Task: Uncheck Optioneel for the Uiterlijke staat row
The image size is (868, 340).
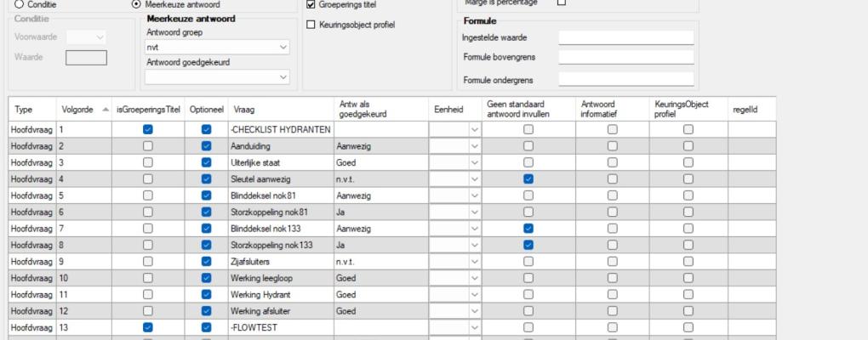Action: (206, 162)
